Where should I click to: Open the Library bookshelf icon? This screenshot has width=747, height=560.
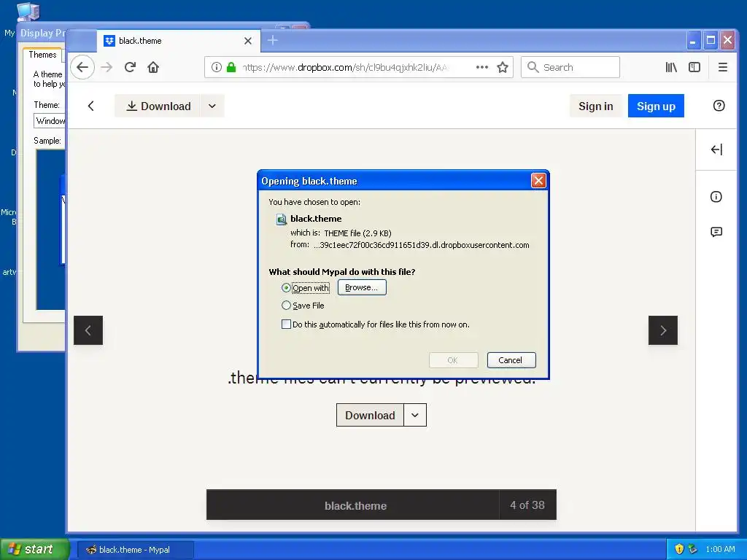671,67
